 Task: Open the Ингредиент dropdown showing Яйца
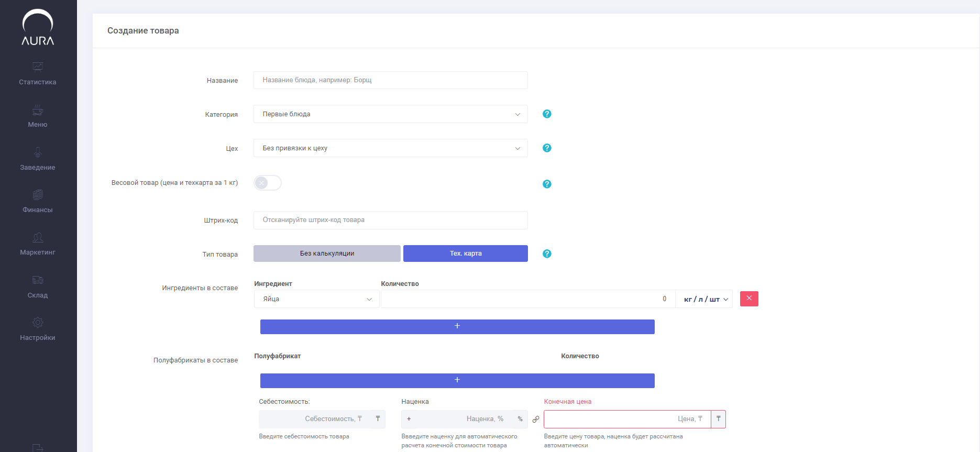pyautogui.click(x=317, y=299)
